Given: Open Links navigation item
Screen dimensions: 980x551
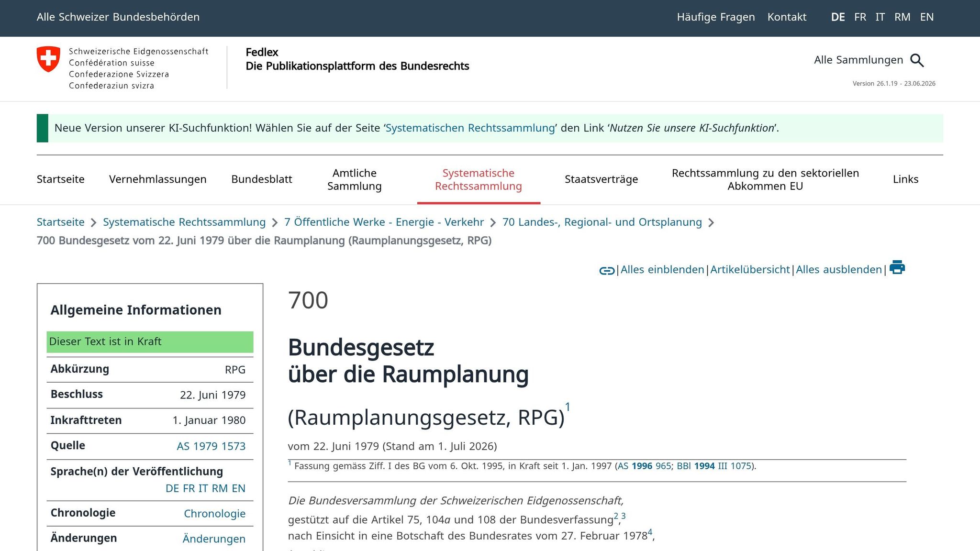Looking at the screenshot, I should 905,179.
